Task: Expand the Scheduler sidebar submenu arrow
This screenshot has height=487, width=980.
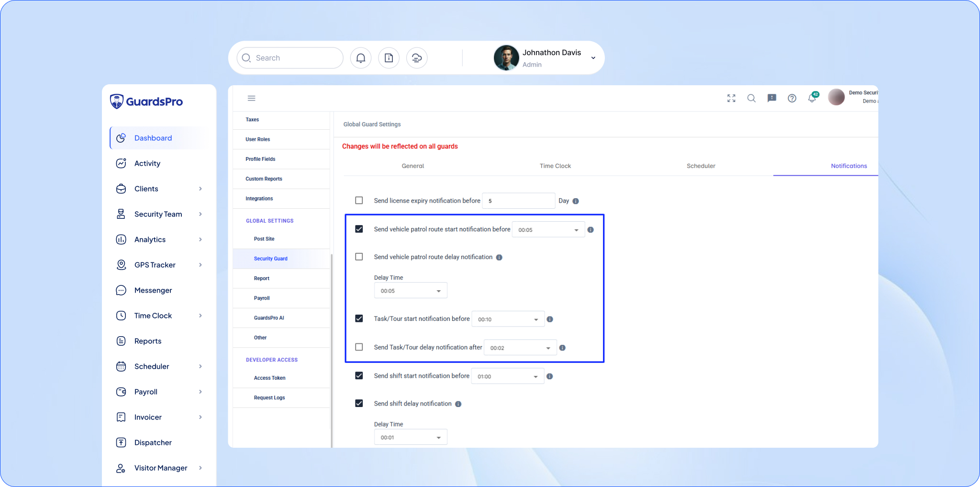Action: click(200, 366)
